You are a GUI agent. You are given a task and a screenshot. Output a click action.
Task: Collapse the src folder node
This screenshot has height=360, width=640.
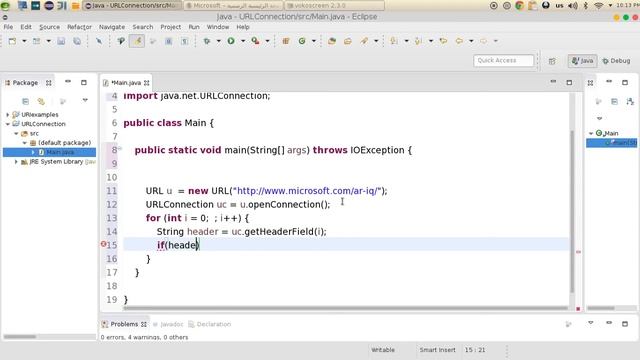click(16, 133)
